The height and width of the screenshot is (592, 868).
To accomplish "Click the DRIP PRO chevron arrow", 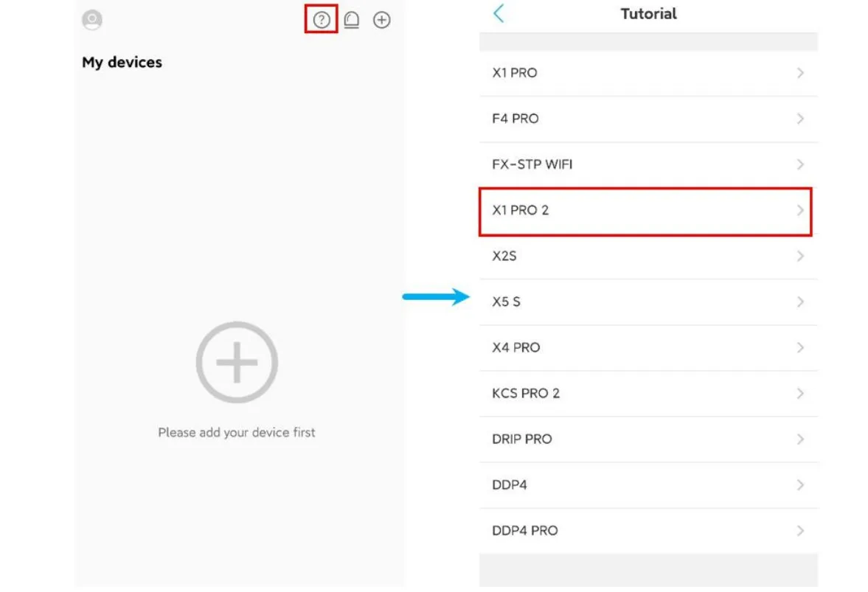I will (x=800, y=439).
